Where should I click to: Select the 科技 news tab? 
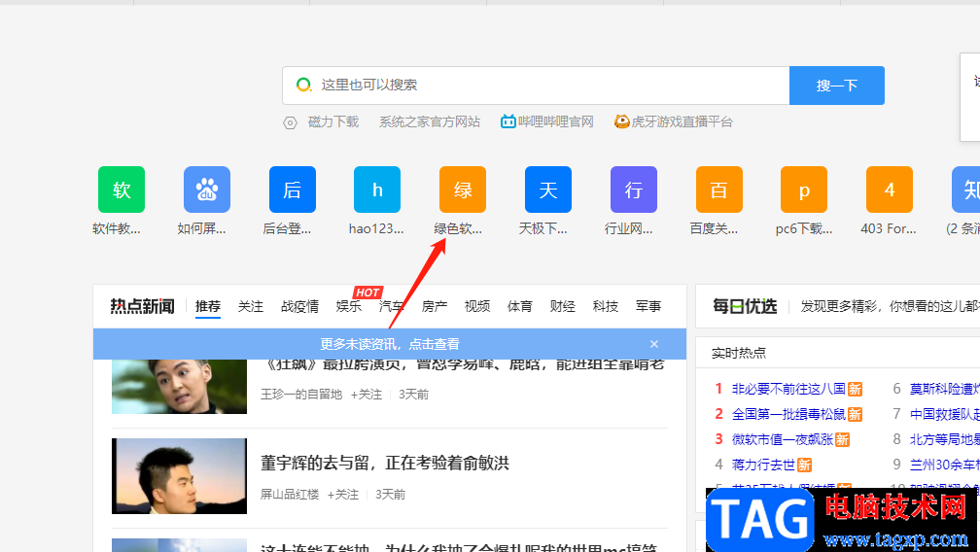(x=606, y=306)
